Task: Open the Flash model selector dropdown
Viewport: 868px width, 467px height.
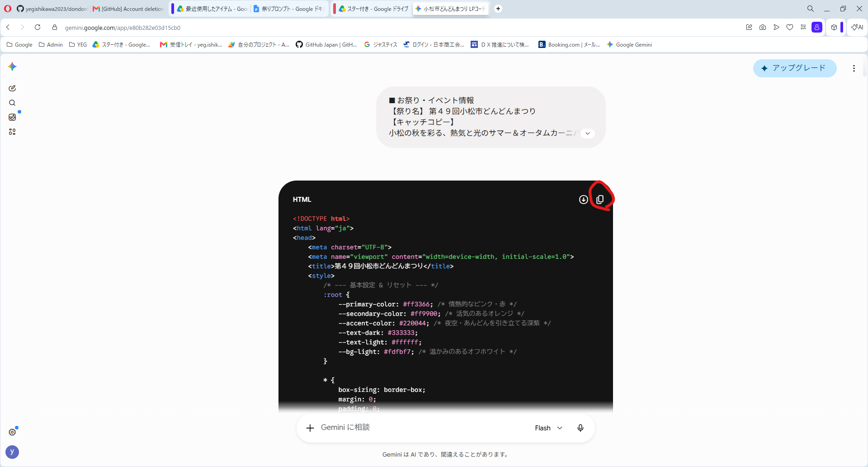Action: 548,428
